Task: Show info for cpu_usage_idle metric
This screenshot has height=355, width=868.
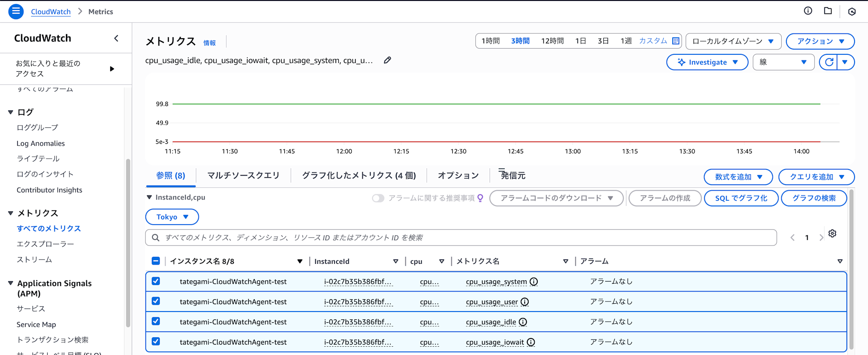Action: (x=523, y=322)
